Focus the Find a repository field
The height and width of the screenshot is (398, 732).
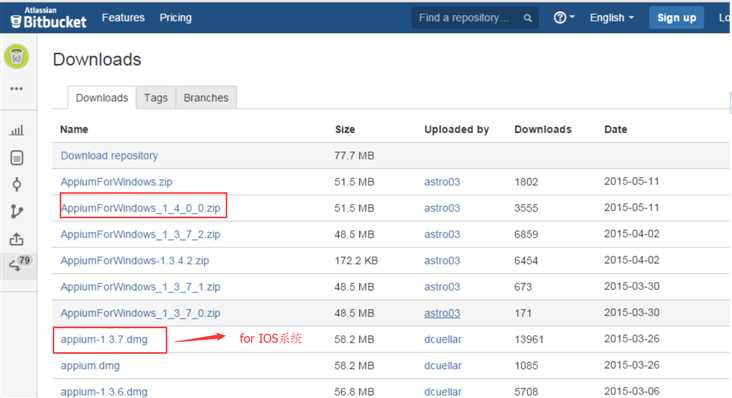coord(475,18)
